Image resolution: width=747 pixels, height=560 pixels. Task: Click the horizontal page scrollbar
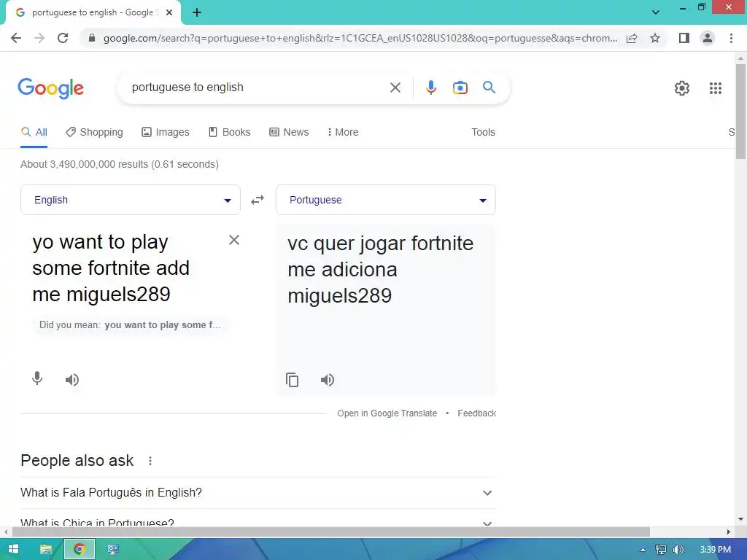click(331, 532)
